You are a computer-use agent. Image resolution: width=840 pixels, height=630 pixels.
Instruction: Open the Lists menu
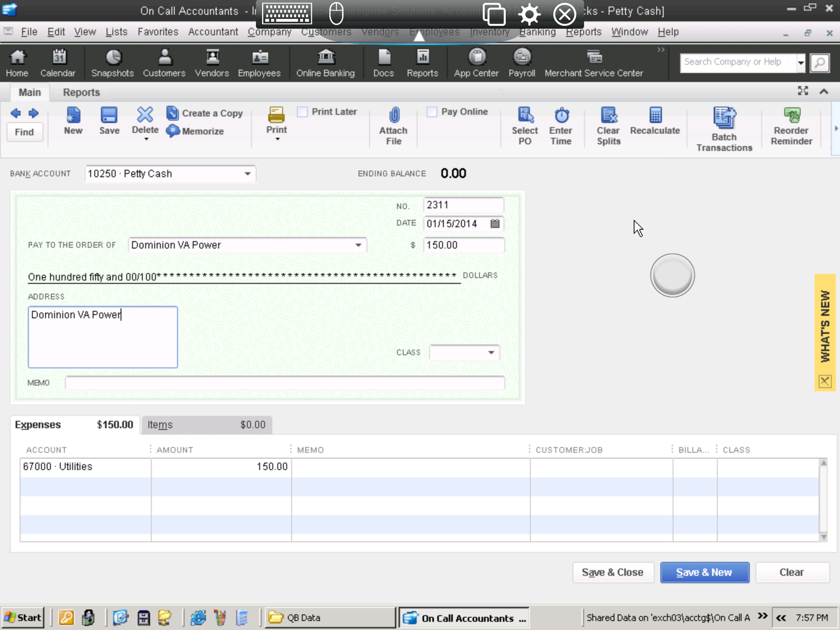116,32
